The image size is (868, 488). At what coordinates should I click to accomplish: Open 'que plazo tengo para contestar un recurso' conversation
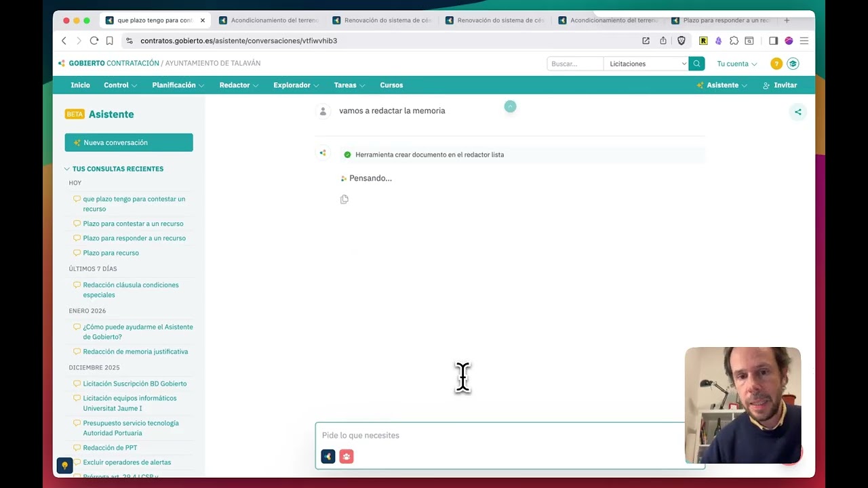click(134, 204)
